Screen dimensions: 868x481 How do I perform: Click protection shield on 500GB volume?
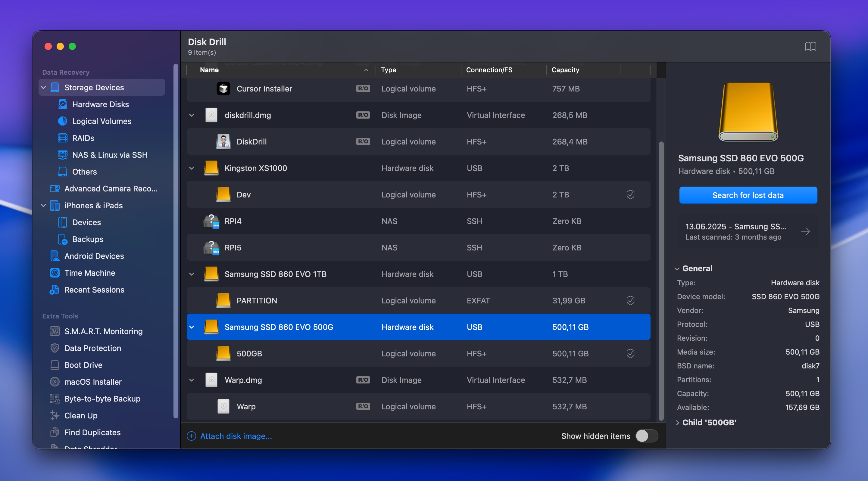[x=630, y=353]
